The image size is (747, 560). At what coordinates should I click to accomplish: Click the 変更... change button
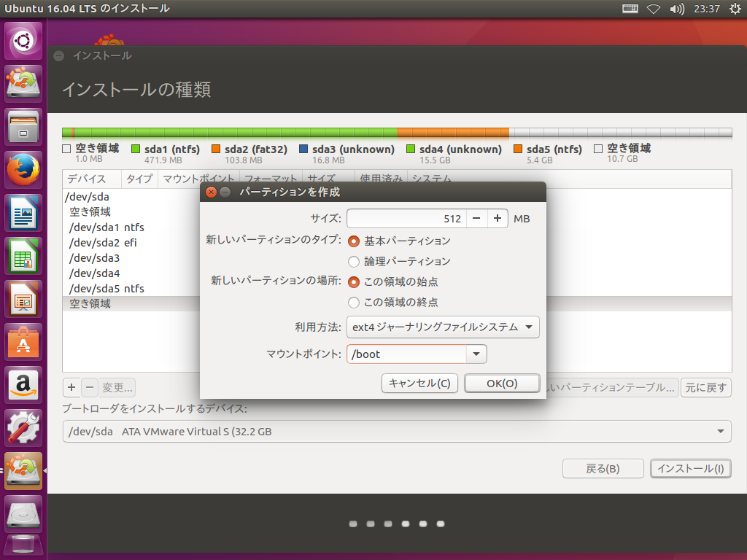click(117, 387)
